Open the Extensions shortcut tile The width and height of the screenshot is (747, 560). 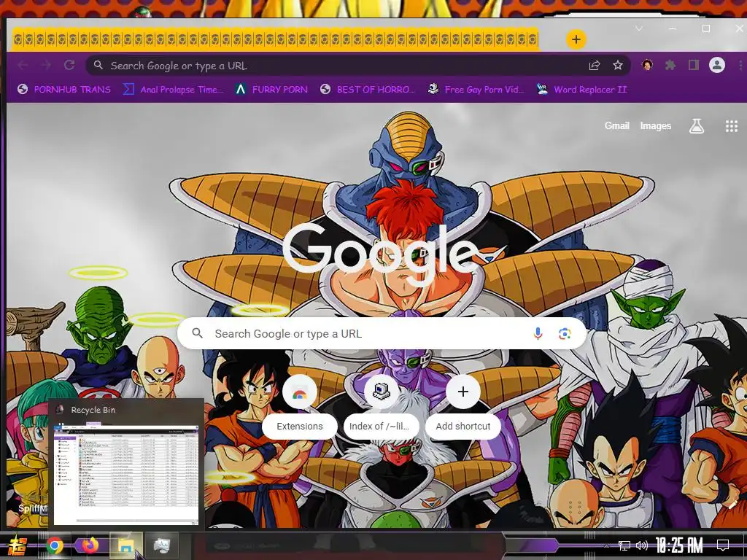(x=300, y=407)
